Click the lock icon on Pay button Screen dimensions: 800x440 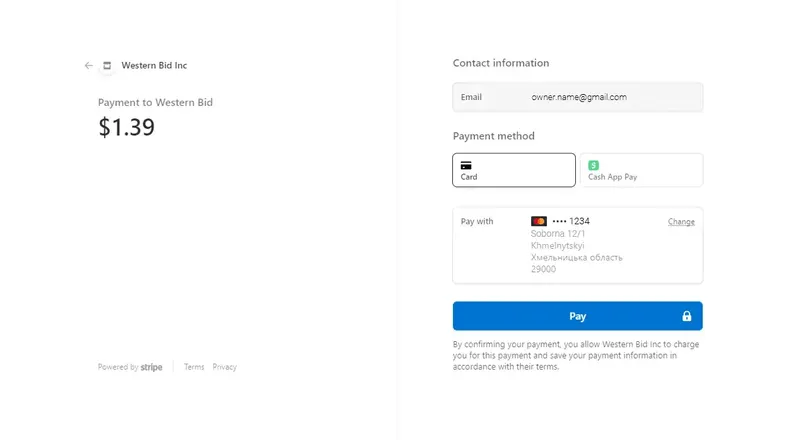tap(687, 316)
